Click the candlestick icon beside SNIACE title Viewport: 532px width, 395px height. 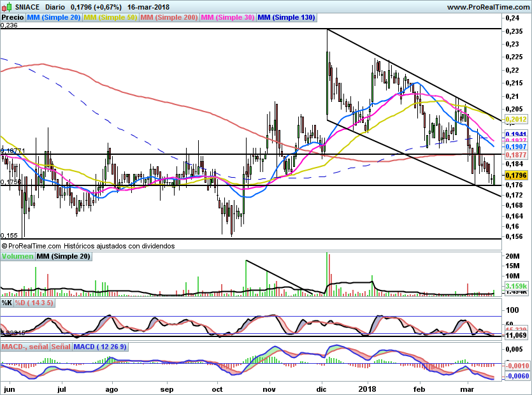[6, 7]
